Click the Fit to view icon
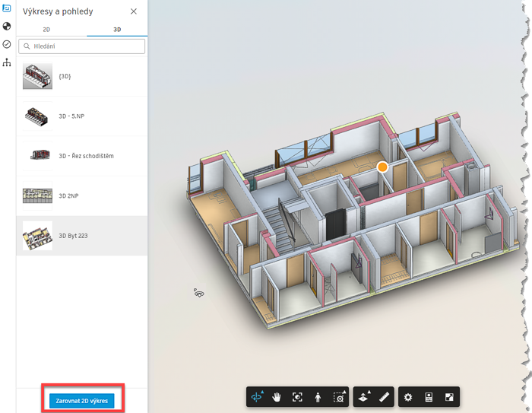Image resolution: width=532 pixels, height=413 pixels. point(297,397)
